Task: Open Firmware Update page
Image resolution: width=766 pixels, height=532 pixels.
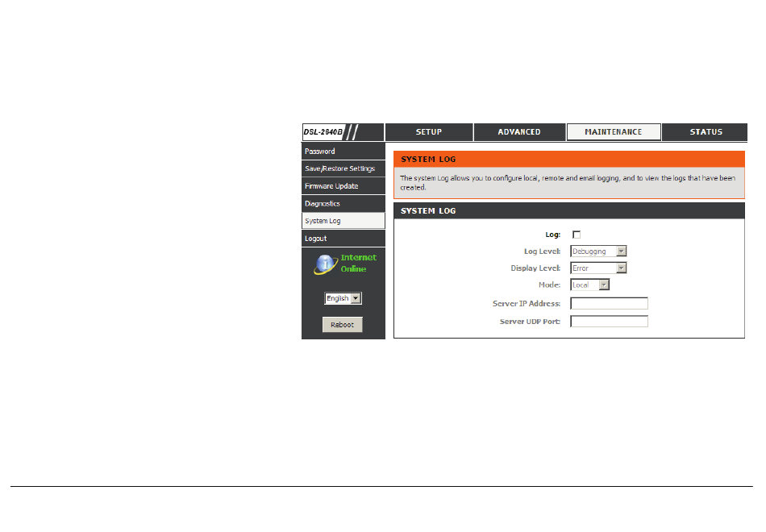Action: 343,186
